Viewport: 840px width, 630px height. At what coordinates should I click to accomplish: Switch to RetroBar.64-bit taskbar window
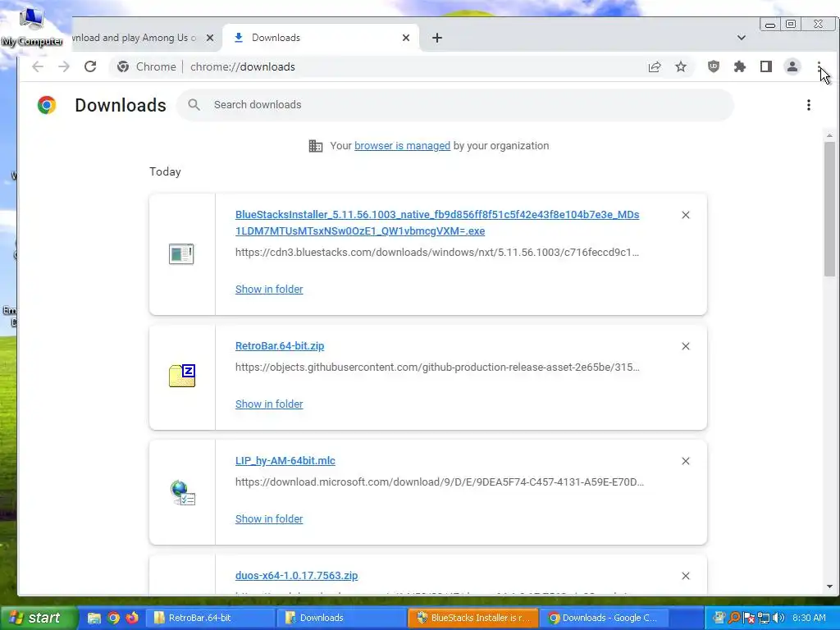point(211,618)
